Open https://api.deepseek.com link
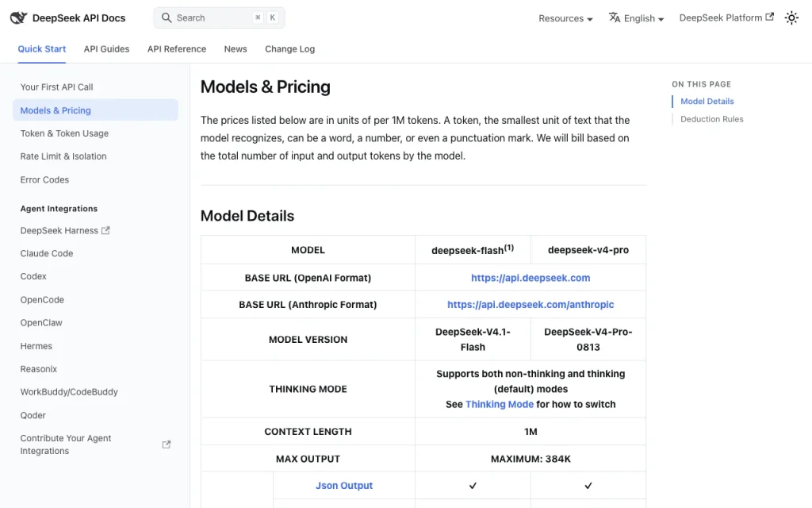The height and width of the screenshot is (508, 812). pyautogui.click(x=530, y=278)
